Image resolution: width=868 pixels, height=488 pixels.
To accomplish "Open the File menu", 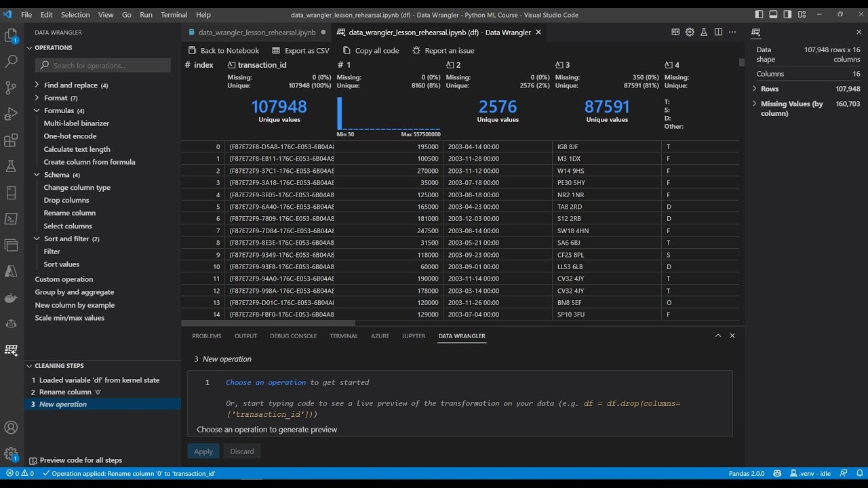I will click(x=26, y=14).
